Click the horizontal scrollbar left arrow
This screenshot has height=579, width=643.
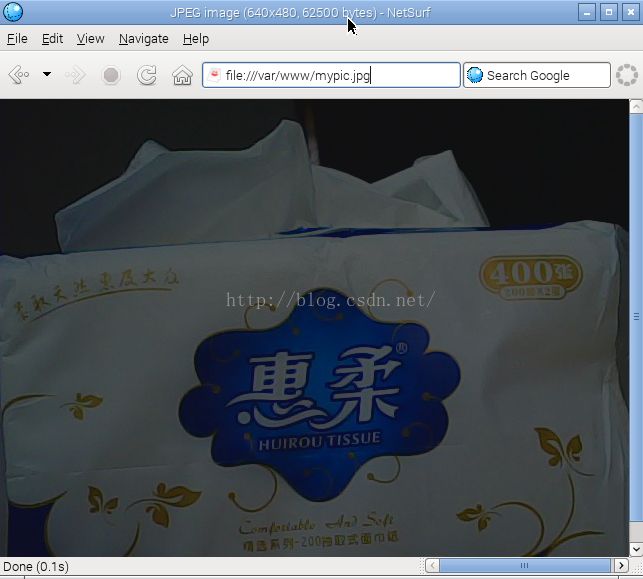click(432, 566)
